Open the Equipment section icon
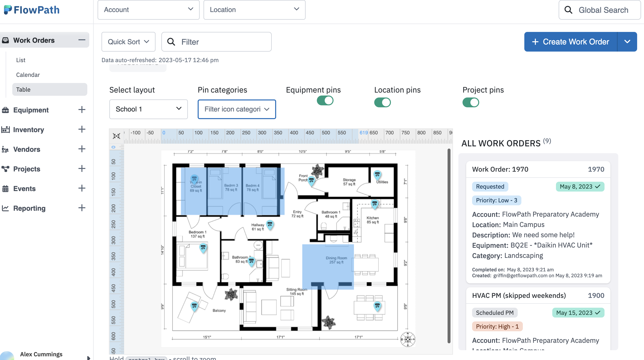The width and height of the screenshot is (644, 360). coord(5,110)
